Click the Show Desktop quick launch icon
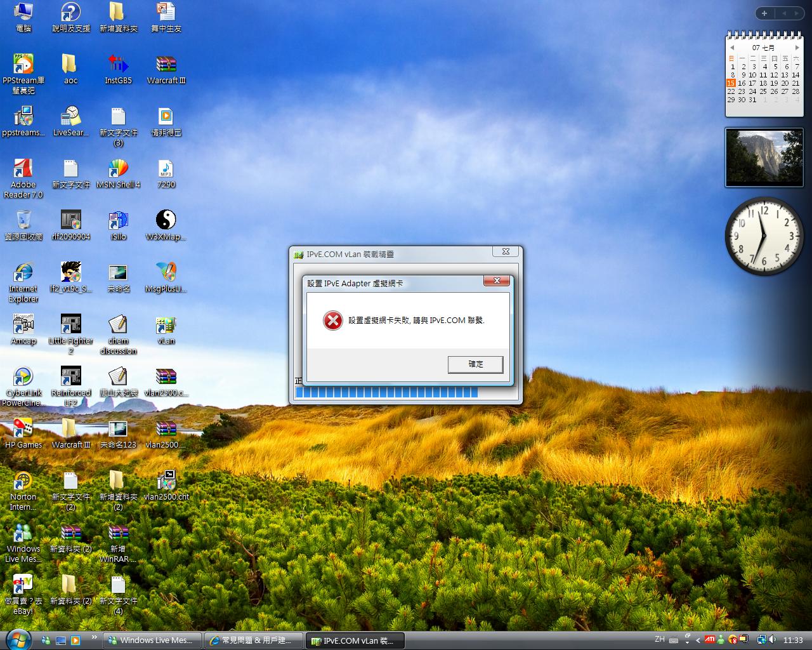The width and height of the screenshot is (812, 650). pos(61,640)
